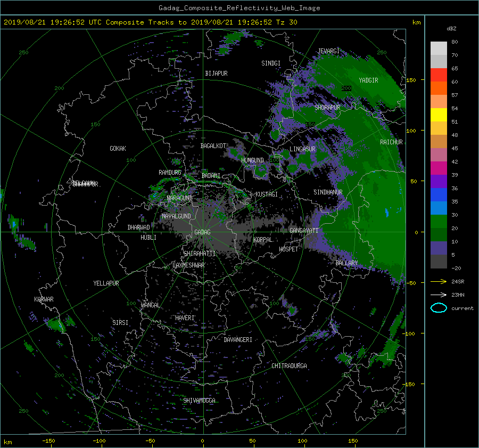Click the RAMDURG city label
The height and width of the screenshot is (448, 479).
tap(170, 173)
